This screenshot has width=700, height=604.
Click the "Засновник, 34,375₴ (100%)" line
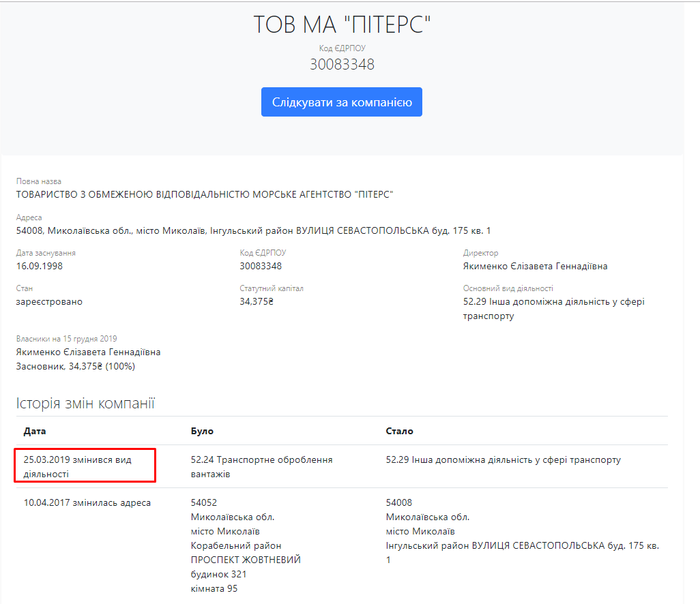pyautogui.click(x=76, y=366)
